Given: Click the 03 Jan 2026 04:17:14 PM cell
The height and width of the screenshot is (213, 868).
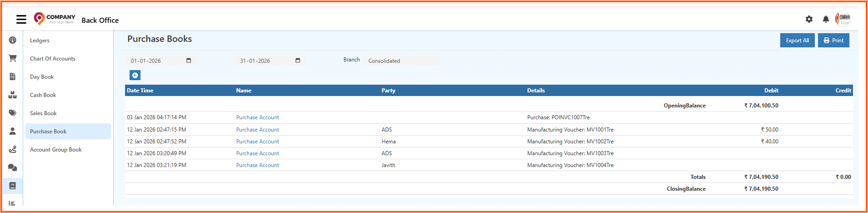Looking at the screenshot, I should click(156, 117).
